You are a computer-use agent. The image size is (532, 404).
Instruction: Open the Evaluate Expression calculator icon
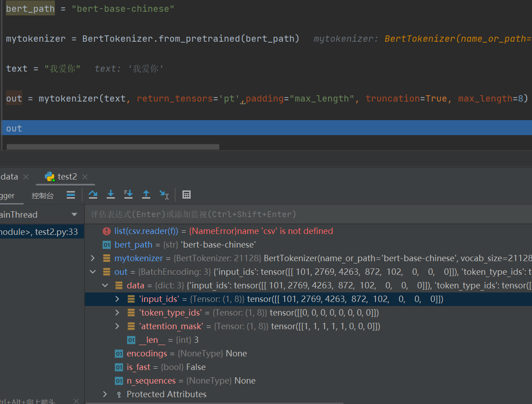(187, 195)
